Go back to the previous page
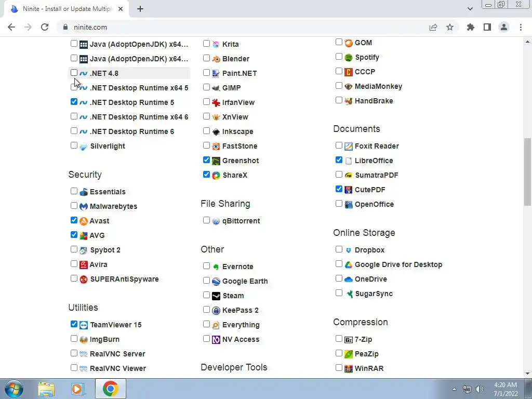Image resolution: width=532 pixels, height=399 pixels. coord(11,27)
